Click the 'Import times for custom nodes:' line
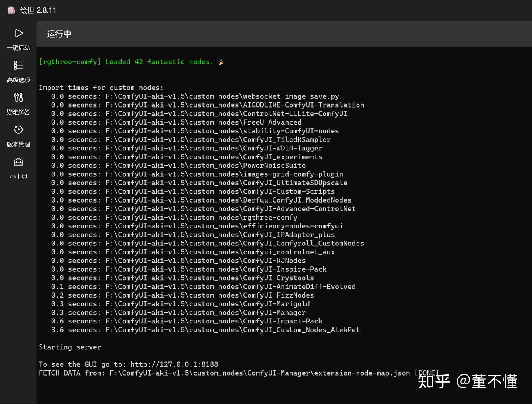 (x=101, y=88)
